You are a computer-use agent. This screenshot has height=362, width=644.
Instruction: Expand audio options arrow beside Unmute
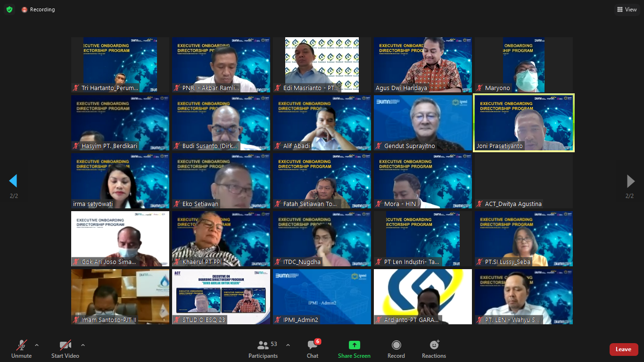[x=37, y=345]
